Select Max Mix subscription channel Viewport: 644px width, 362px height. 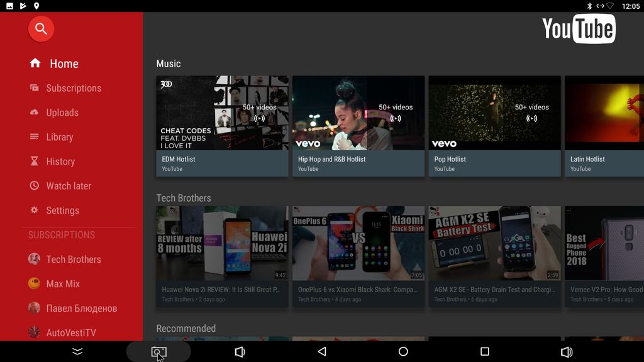pyautogui.click(x=62, y=283)
